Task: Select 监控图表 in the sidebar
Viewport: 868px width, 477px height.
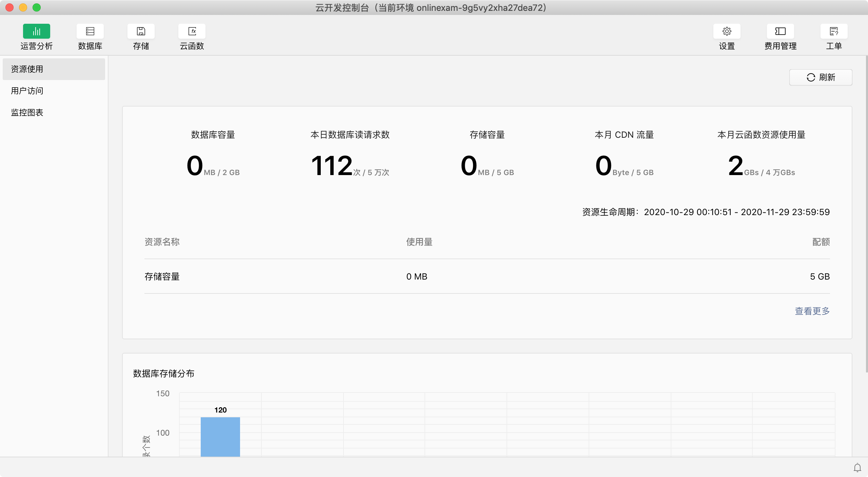Action: click(27, 113)
